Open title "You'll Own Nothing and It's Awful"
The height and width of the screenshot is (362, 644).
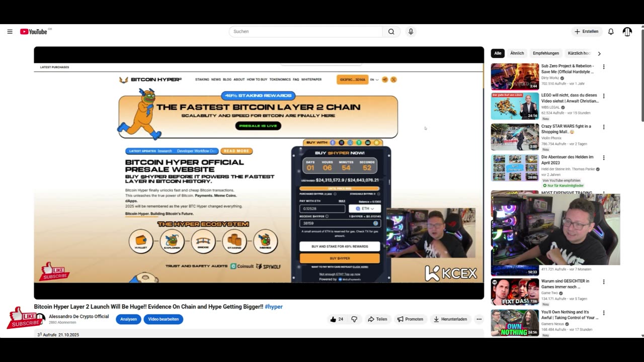pyautogui.click(x=570, y=315)
